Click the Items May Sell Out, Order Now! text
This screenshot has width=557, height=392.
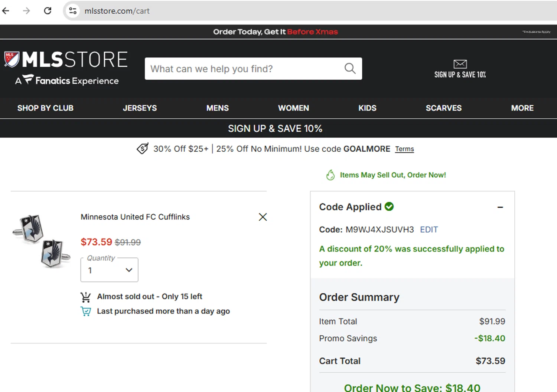(x=393, y=175)
